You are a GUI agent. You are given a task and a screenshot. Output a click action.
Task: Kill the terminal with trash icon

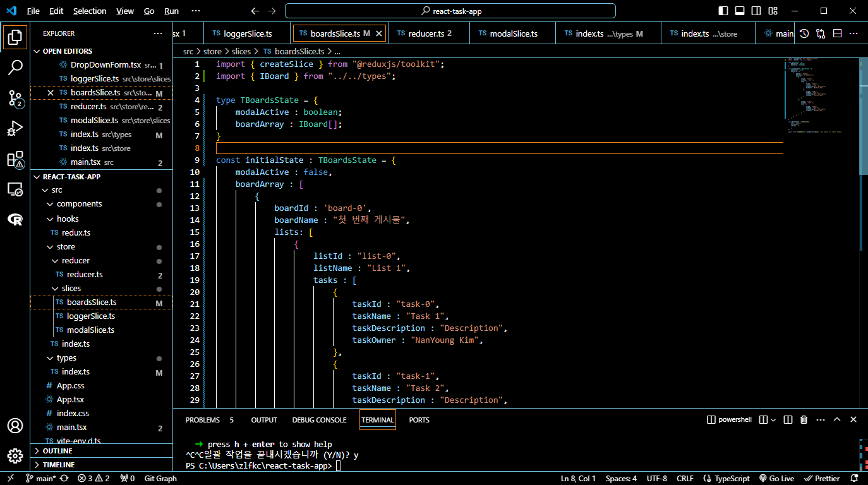click(804, 419)
